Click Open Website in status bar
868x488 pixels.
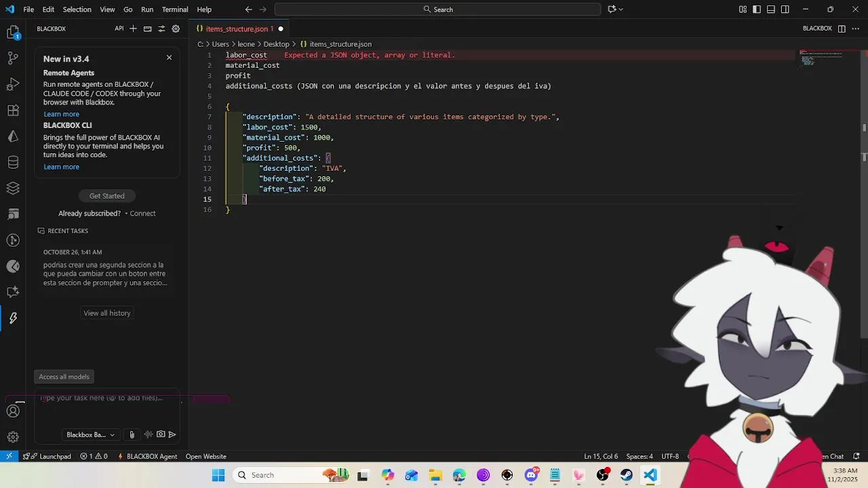tap(206, 456)
